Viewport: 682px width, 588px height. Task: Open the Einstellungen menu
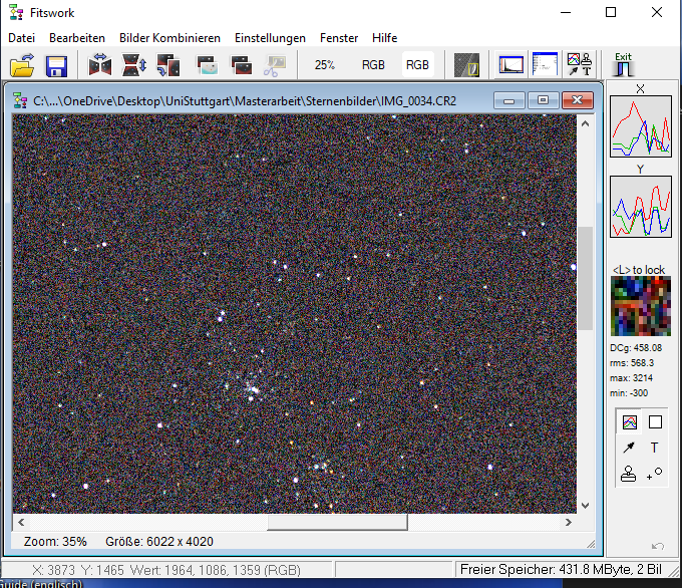[270, 38]
